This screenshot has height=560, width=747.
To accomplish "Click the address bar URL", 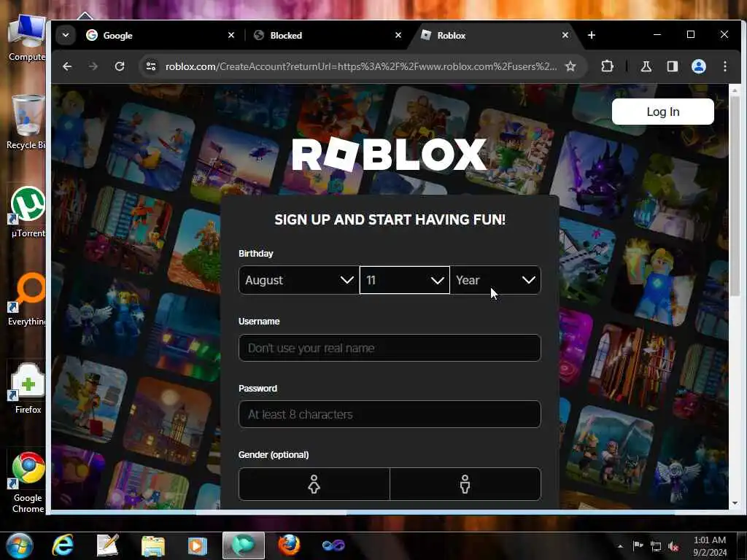I will pyautogui.click(x=360, y=66).
